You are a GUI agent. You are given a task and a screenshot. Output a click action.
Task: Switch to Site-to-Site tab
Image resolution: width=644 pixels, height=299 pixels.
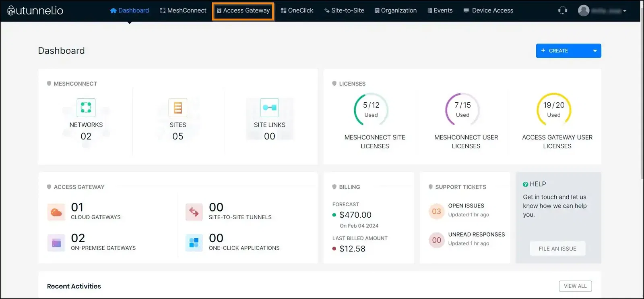pyautogui.click(x=344, y=10)
